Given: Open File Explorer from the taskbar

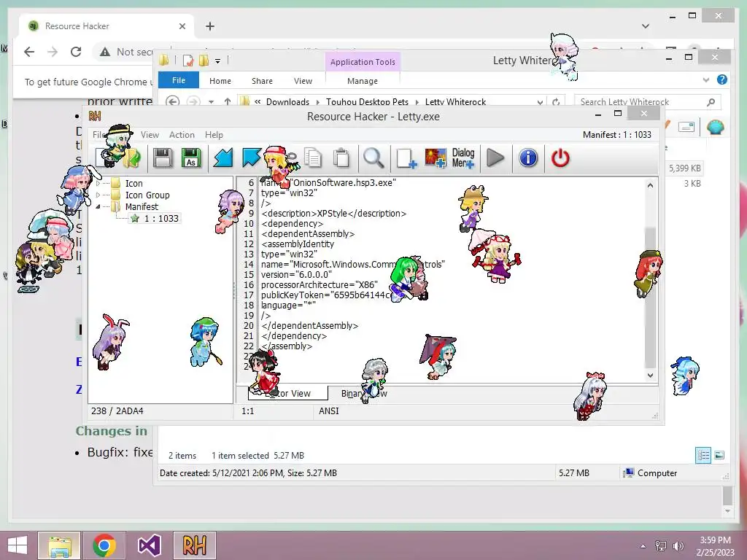Looking at the screenshot, I should point(59,545).
